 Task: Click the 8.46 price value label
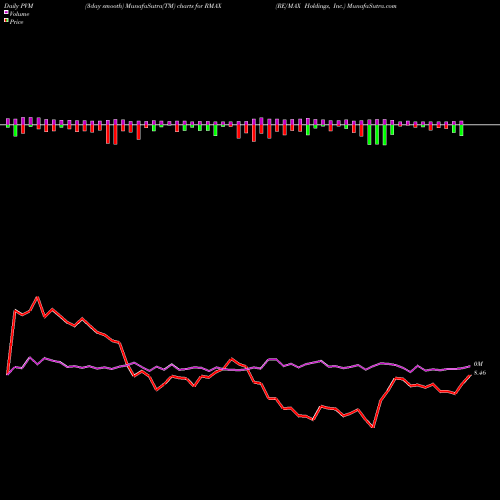pyautogui.click(x=480, y=373)
